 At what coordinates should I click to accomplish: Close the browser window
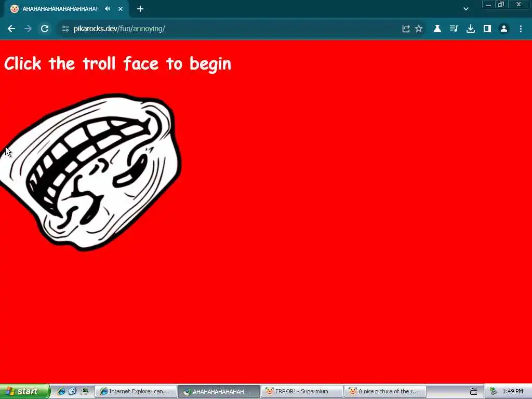(519, 5)
